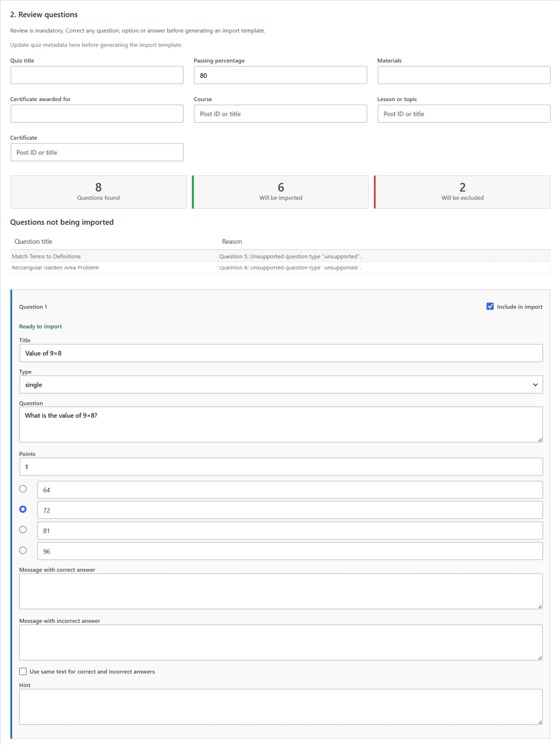Image resolution: width=560 pixels, height=745 pixels.
Task: Select the radio button for answer 96
Action: click(23, 550)
